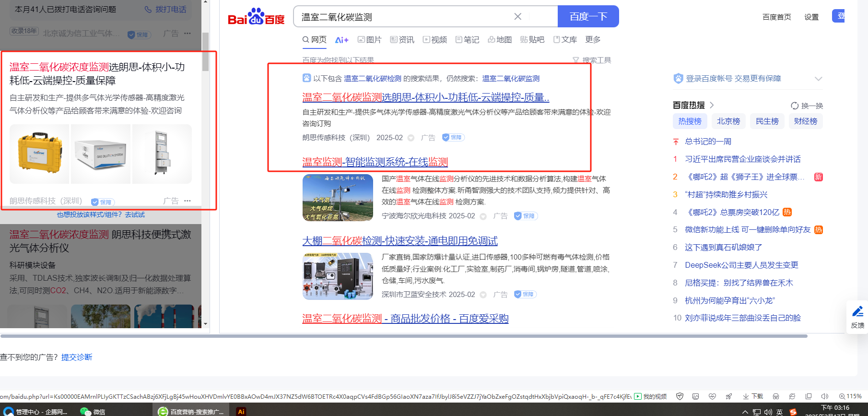Click the 拨打电话 phone link
The width and height of the screenshot is (868, 416).
(165, 10)
